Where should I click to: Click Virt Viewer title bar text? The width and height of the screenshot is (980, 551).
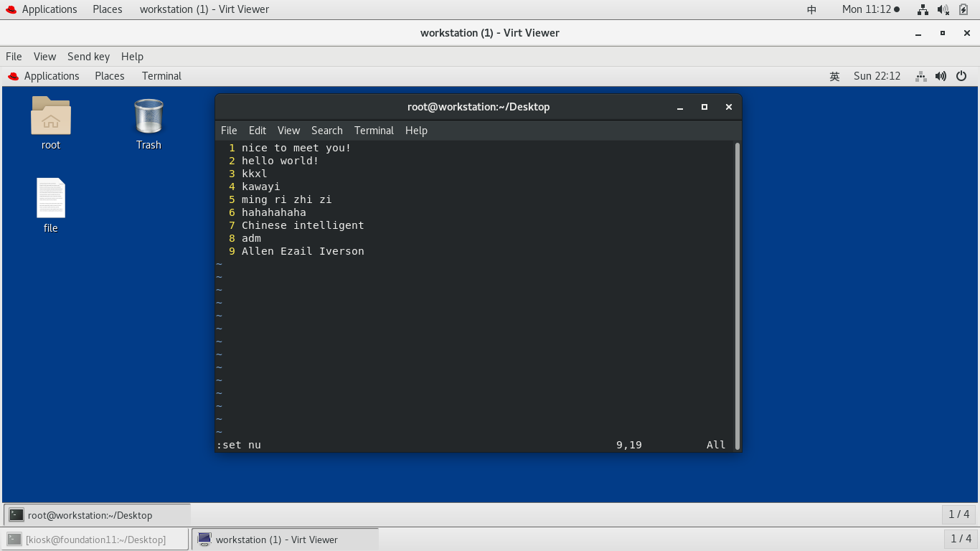490,33
